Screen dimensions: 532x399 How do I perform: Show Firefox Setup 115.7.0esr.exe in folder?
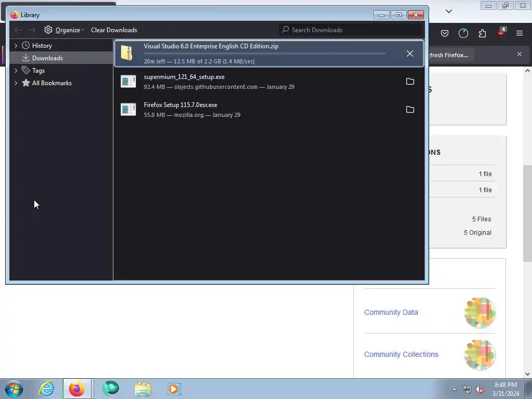(410, 109)
